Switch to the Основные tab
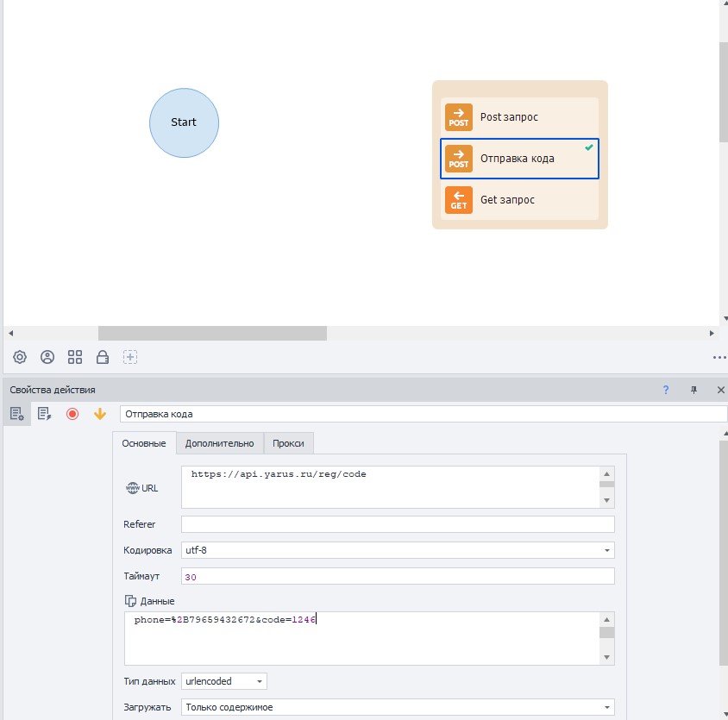728x720 pixels. [x=144, y=443]
